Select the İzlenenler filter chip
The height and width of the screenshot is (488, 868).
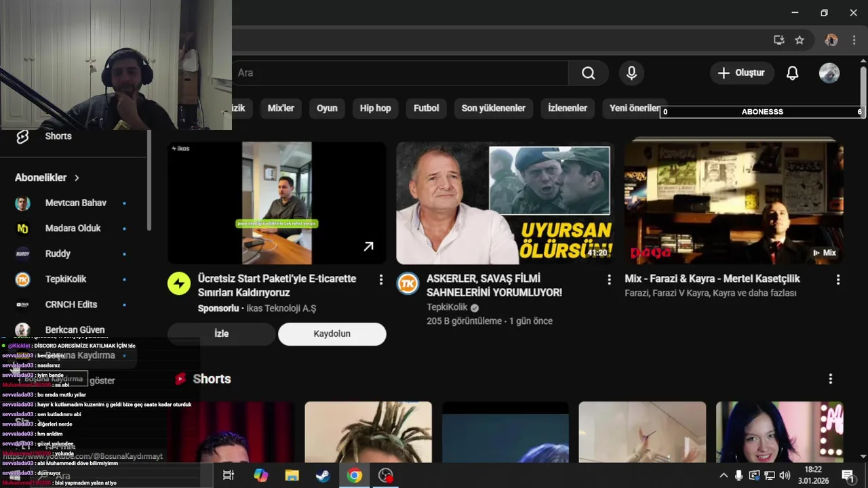pos(568,108)
